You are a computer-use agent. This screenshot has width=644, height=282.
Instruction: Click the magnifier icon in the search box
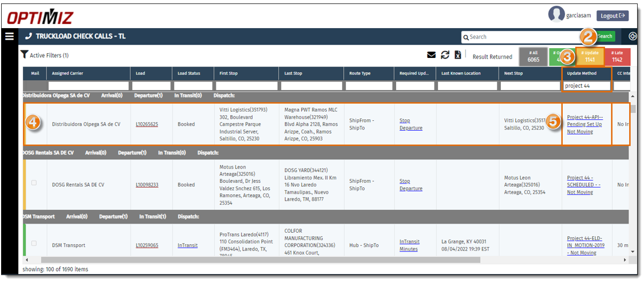click(466, 37)
